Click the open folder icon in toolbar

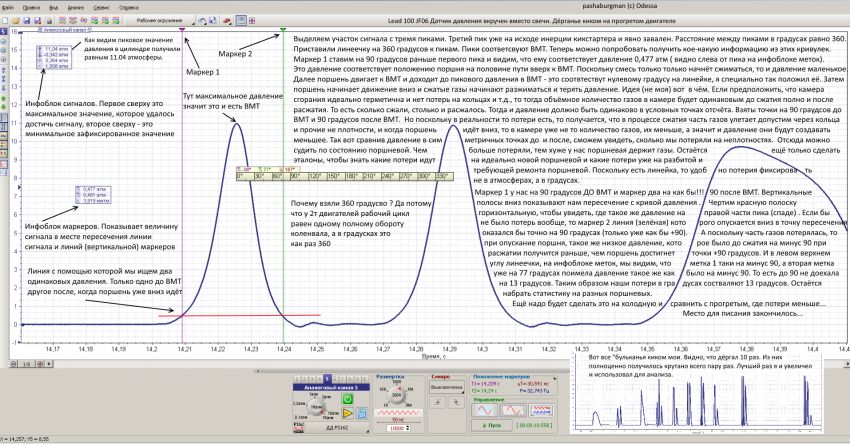[16, 21]
